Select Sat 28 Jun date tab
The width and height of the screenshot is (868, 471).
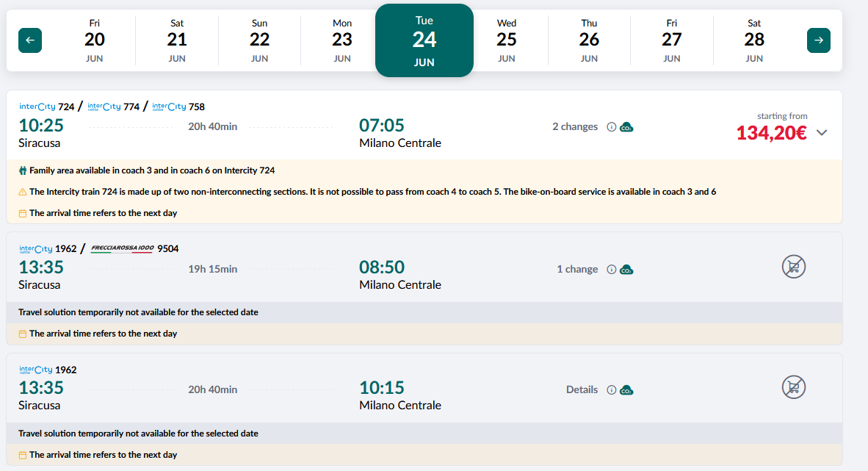[753, 40]
